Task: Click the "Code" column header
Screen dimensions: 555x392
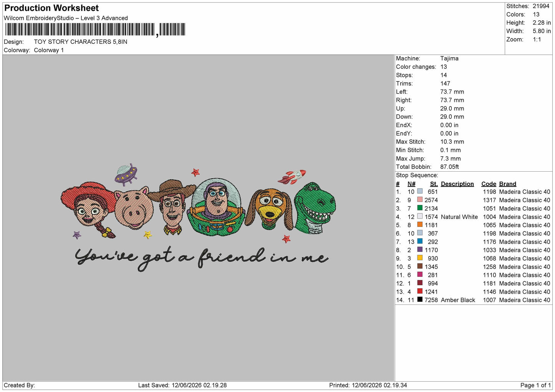Action: point(489,184)
